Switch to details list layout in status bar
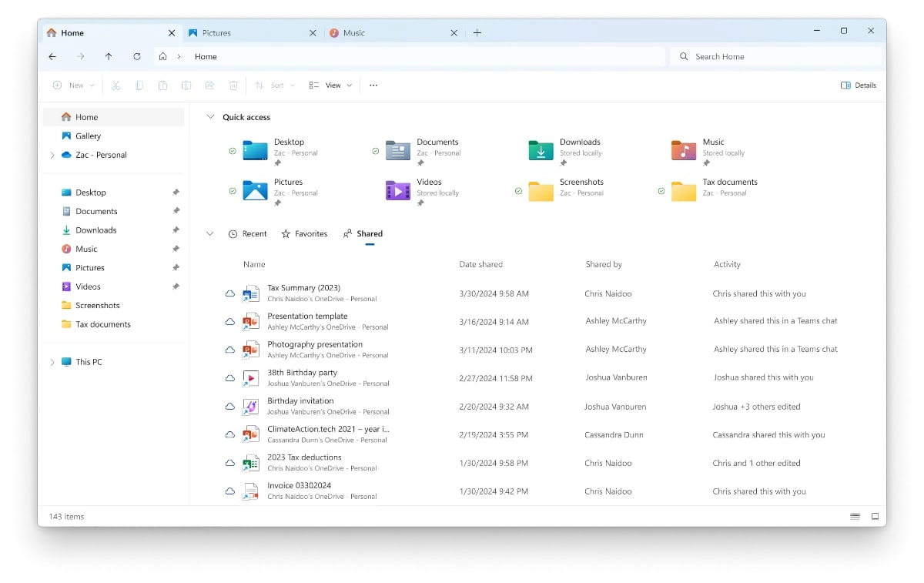The height and width of the screenshot is (583, 924). (x=855, y=516)
